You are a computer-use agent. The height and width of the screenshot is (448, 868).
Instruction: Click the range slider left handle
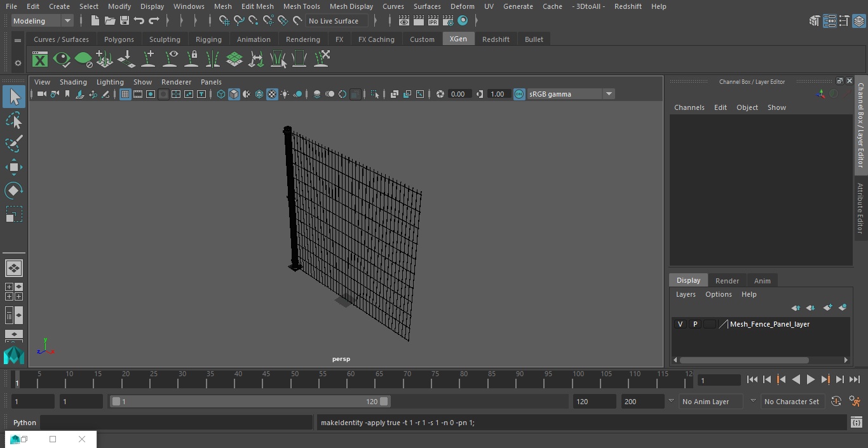[x=116, y=402]
